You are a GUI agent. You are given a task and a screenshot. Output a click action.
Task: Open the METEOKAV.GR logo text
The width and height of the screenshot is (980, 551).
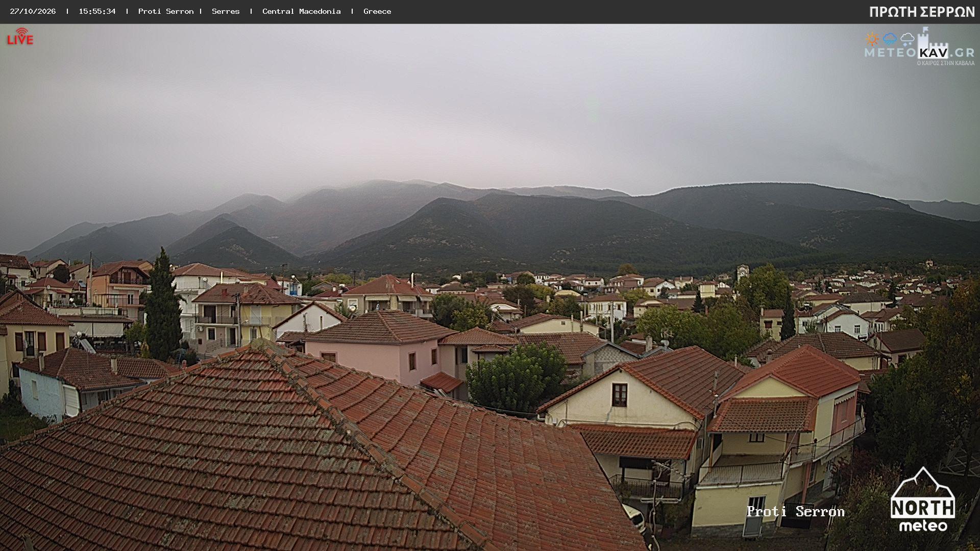[x=919, y=53]
